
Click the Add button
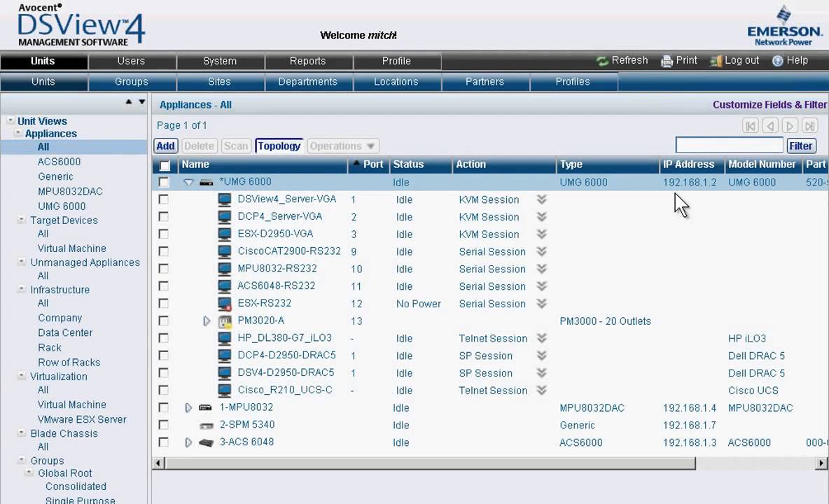(165, 146)
